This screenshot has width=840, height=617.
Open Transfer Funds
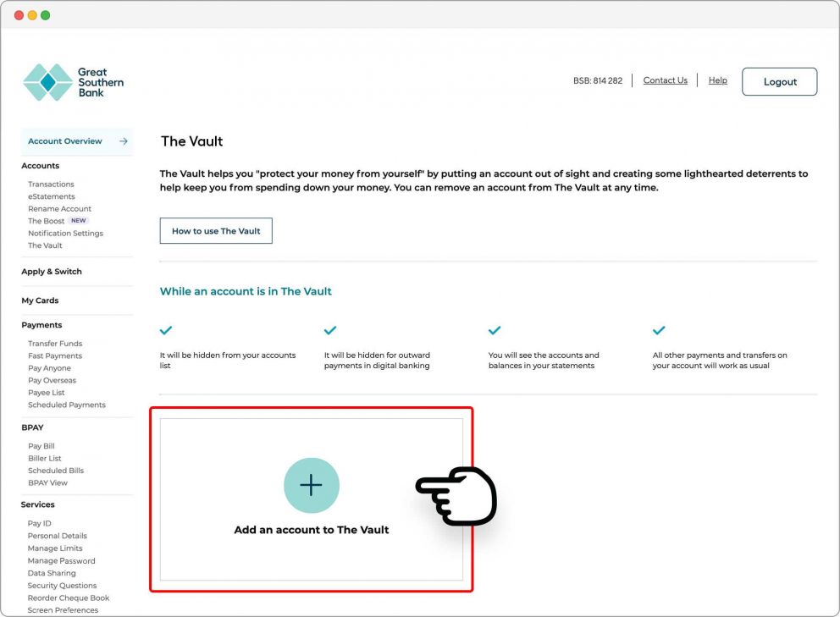tap(55, 344)
